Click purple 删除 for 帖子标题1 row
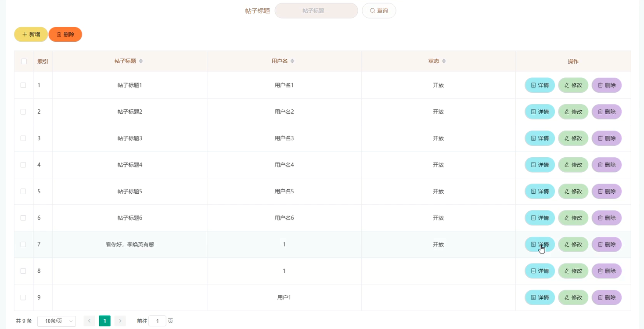644x329 pixels. [607, 85]
